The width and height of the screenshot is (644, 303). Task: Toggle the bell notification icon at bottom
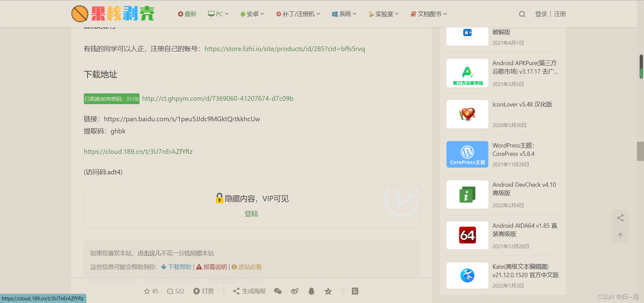tap(311, 291)
